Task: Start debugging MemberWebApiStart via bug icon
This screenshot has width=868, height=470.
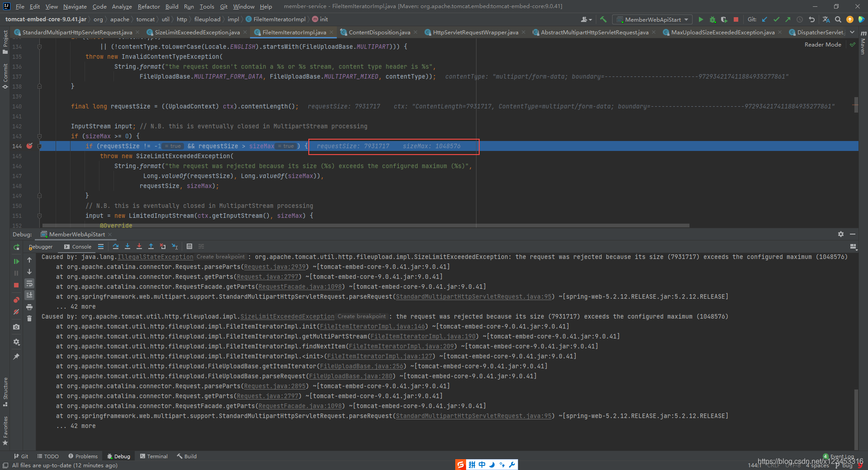Action: click(x=713, y=19)
